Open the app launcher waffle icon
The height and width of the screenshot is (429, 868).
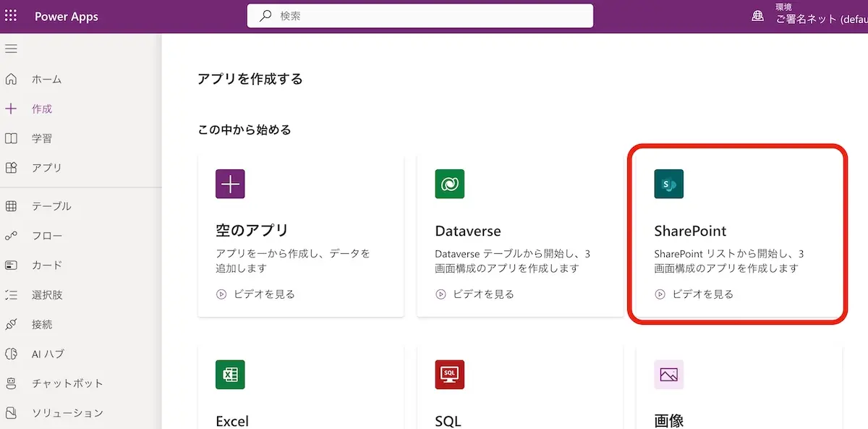11,16
